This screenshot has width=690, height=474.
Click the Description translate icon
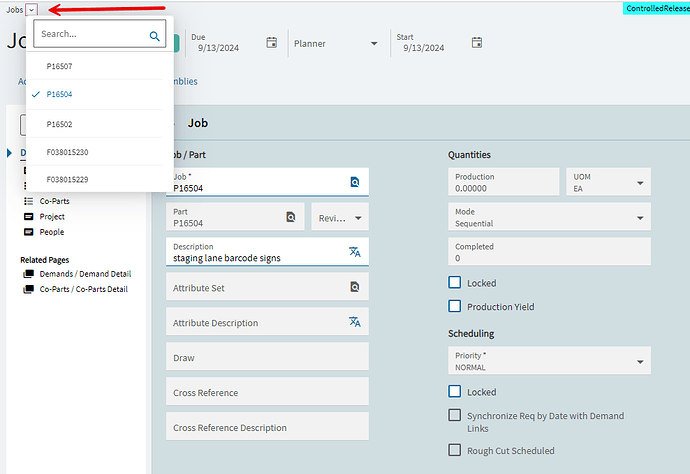(355, 252)
